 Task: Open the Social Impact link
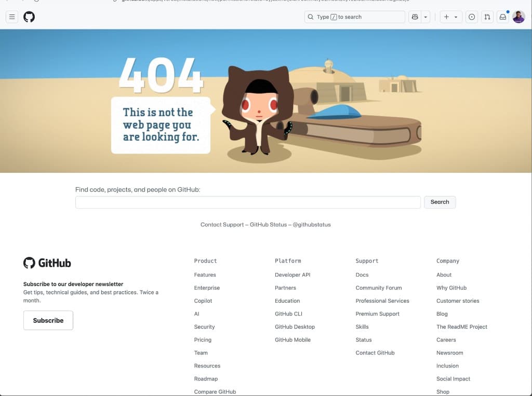point(453,379)
